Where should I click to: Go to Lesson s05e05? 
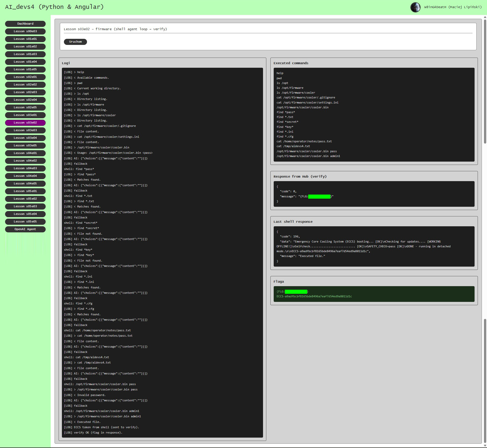click(x=25, y=221)
